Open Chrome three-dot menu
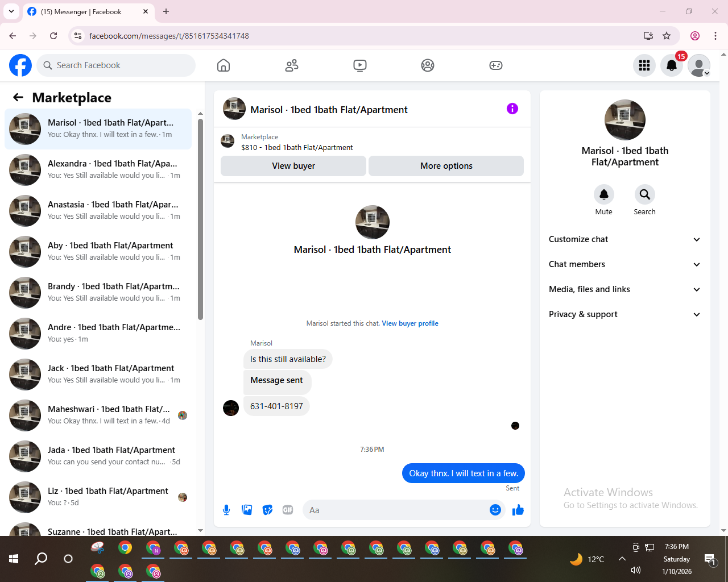 [715, 36]
